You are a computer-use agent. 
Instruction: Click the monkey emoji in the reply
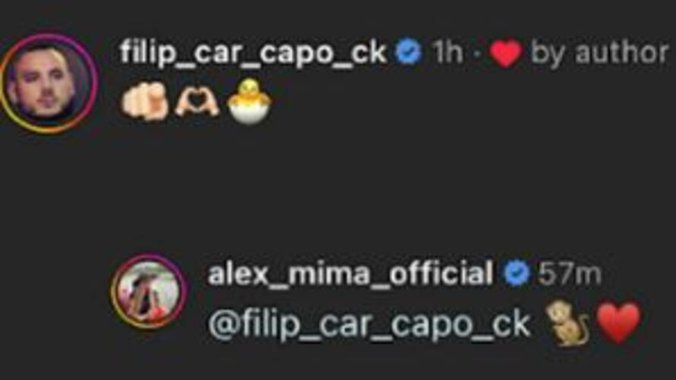click(x=567, y=323)
